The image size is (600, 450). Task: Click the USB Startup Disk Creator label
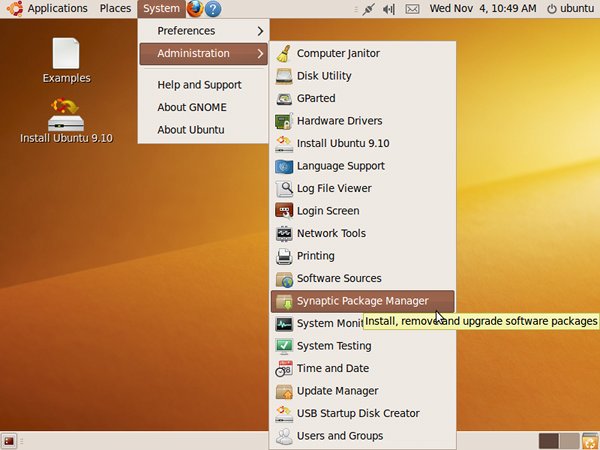[x=358, y=414]
